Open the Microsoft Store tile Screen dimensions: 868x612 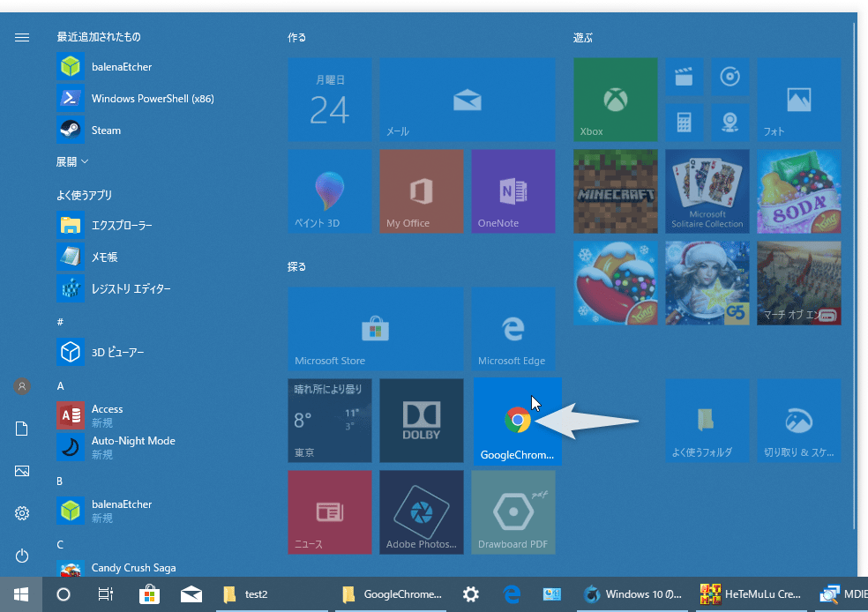point(375,329)
